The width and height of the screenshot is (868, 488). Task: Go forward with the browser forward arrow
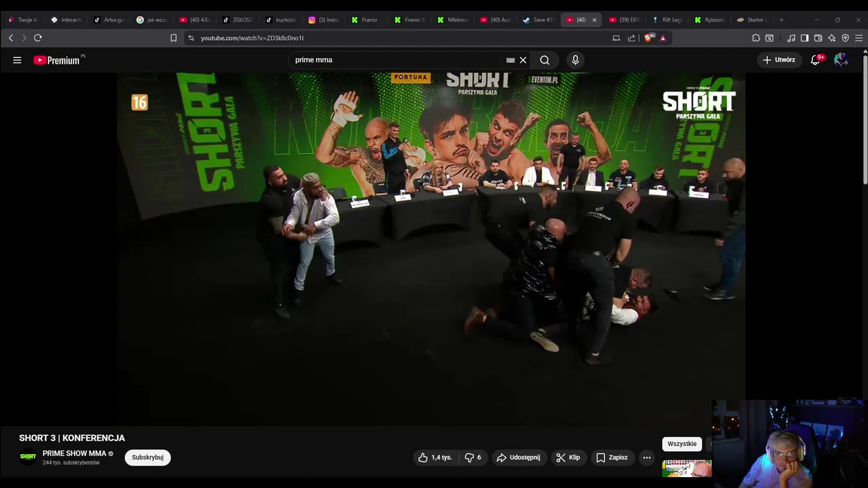[x=24, y=38]
